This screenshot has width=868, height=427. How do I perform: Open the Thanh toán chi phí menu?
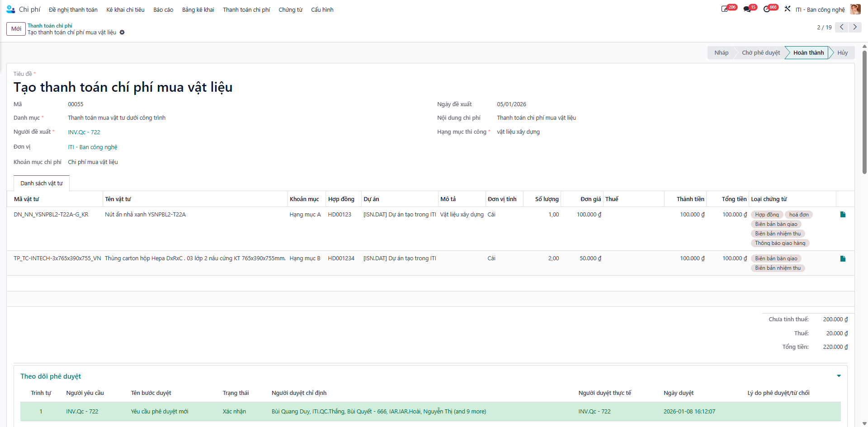[246, 9]
